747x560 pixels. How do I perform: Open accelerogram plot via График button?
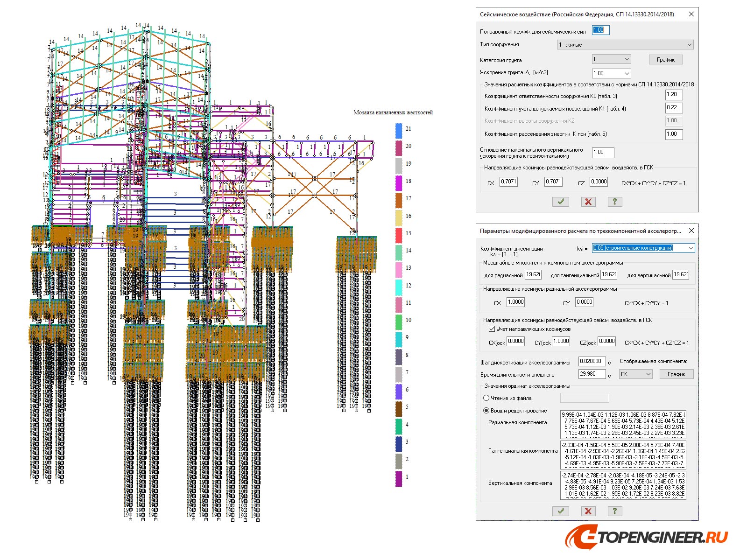coord(676,374)
